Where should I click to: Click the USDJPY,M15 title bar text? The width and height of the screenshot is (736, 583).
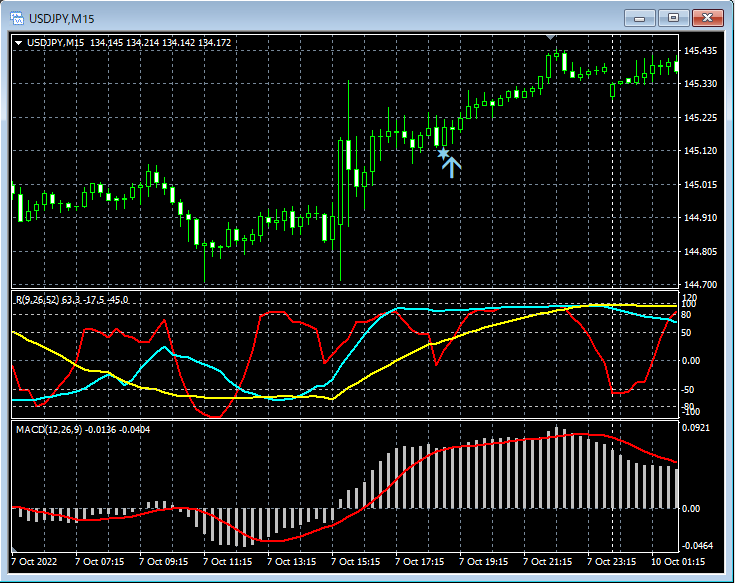tap(63, 18)
